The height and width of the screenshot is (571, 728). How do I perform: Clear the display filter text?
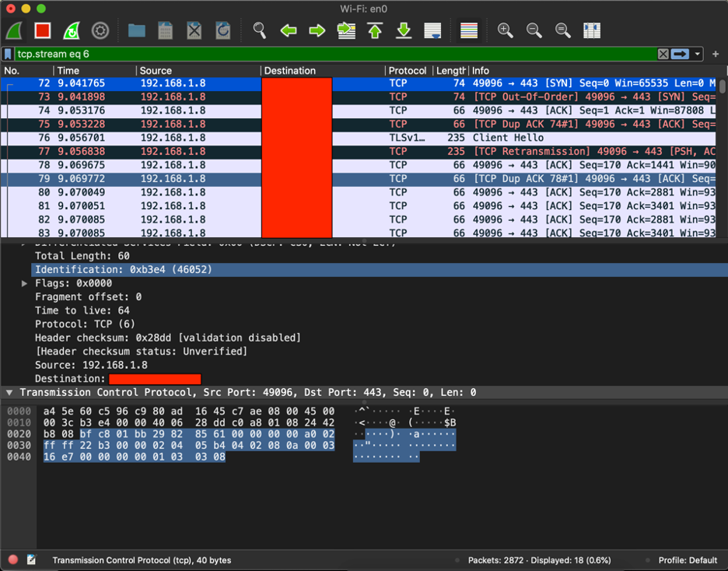click(x=663, y=54)
